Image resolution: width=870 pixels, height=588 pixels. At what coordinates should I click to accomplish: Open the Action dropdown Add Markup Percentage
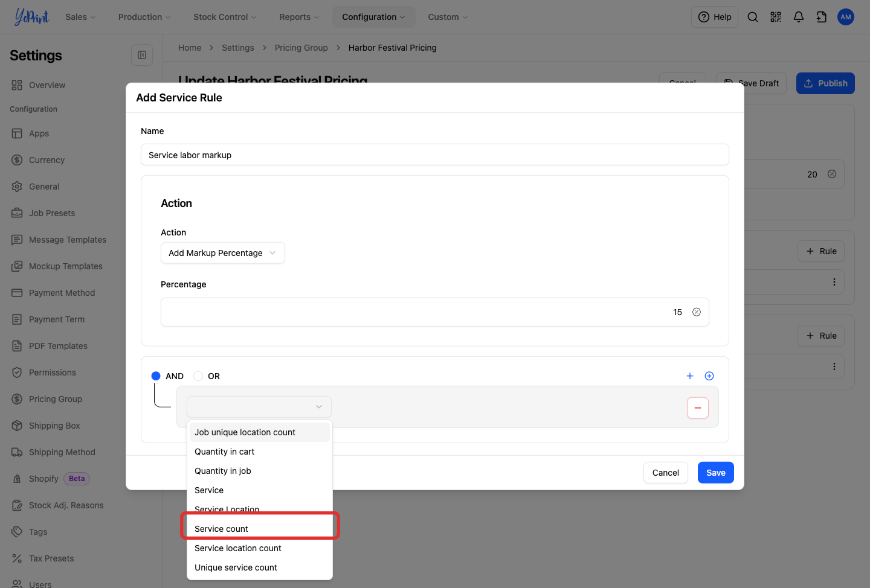pyautogui.click(x=223, y=253)
